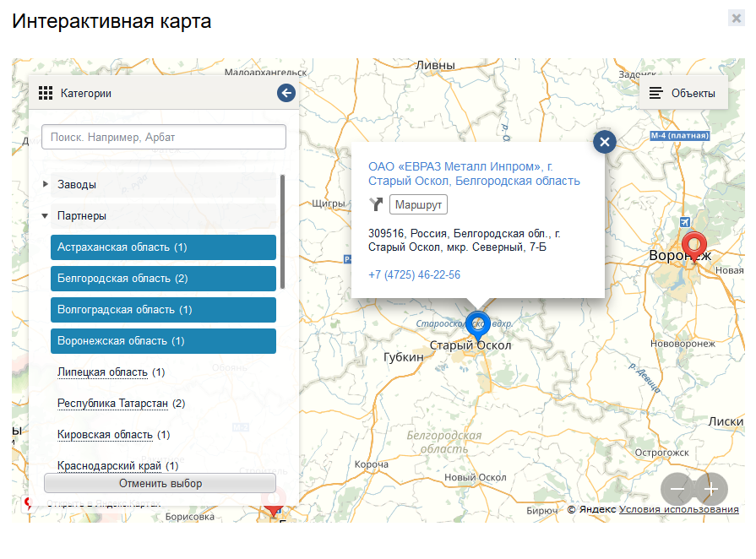Deselect Астраханская область (1)
756x559 pixels.
(x=163, y=247)
